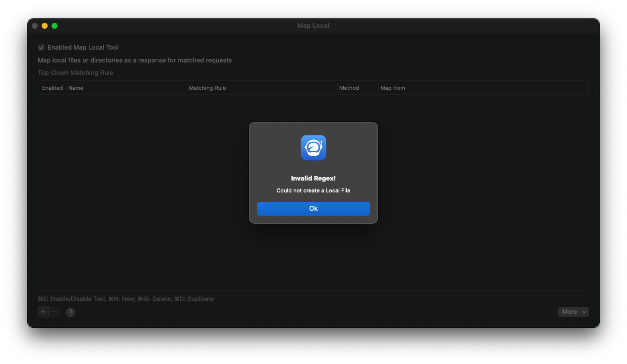
Task: Toggle the Enabled Map Local Tool checkbox
Action: click(41, 48)
